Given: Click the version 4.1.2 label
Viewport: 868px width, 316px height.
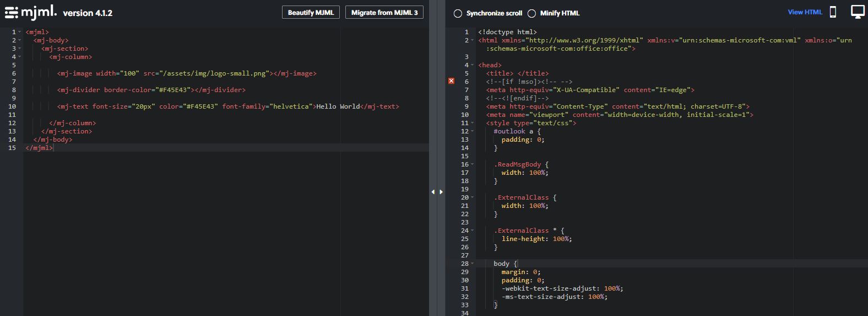Looking at the screenshot, I should click(x=88, y=13).
